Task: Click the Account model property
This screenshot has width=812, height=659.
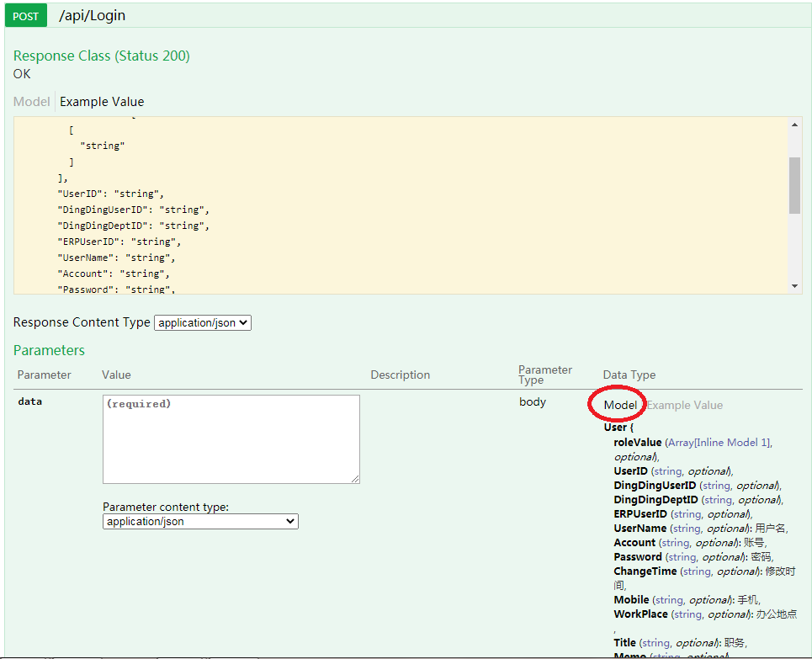Action: [634, 542]
